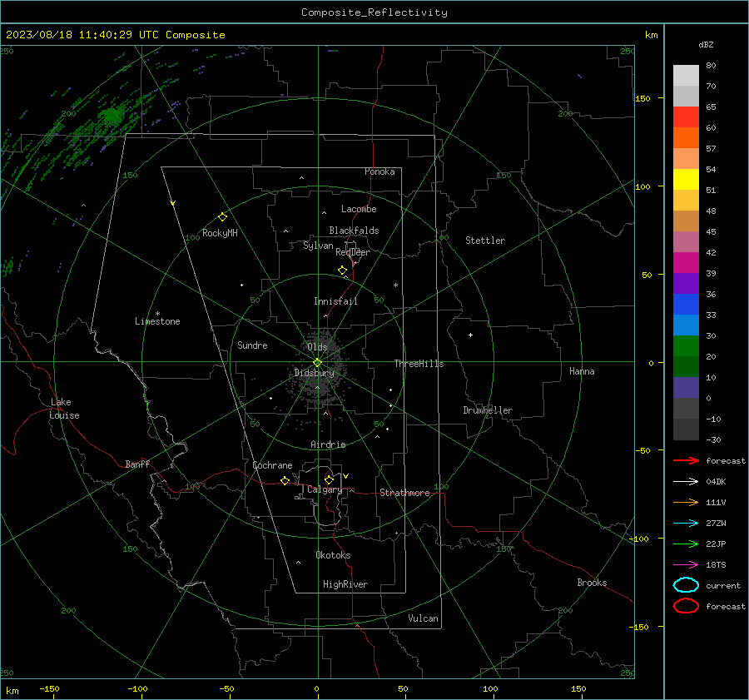Click the magenta swatch for 39 dBZ
This screenshot has width=749, height=700.
click(686, 262)
